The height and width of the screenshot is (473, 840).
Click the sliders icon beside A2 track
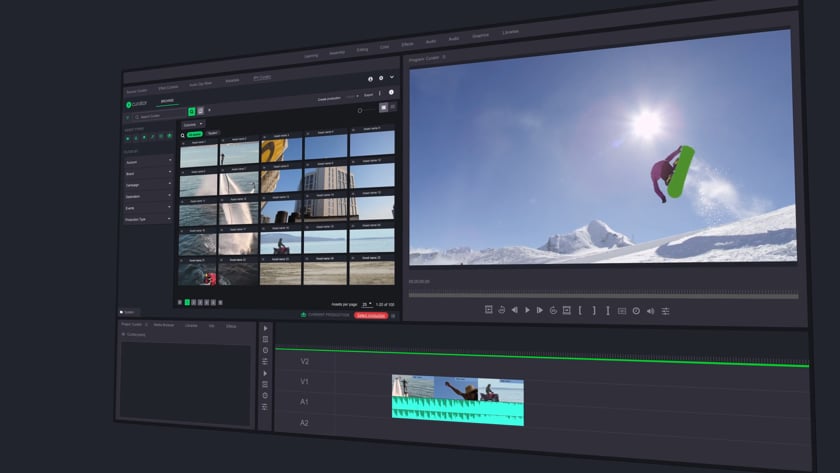(x=265, y=407)
